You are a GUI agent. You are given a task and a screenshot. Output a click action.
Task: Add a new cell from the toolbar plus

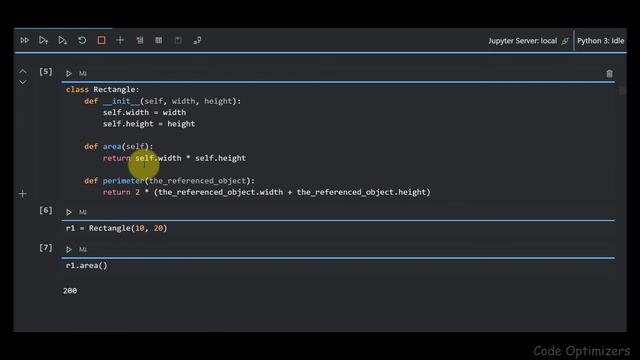pyautogui.click(x=120, y=40)
